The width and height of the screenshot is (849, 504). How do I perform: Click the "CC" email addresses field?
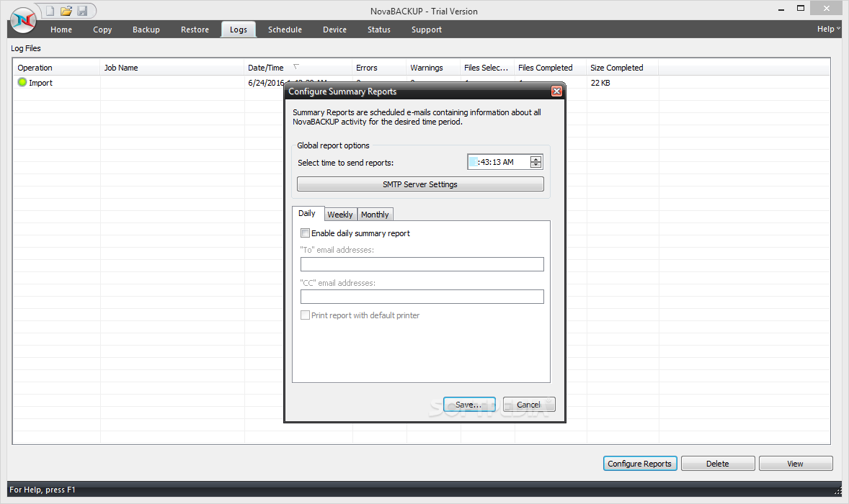click(422, 297)
